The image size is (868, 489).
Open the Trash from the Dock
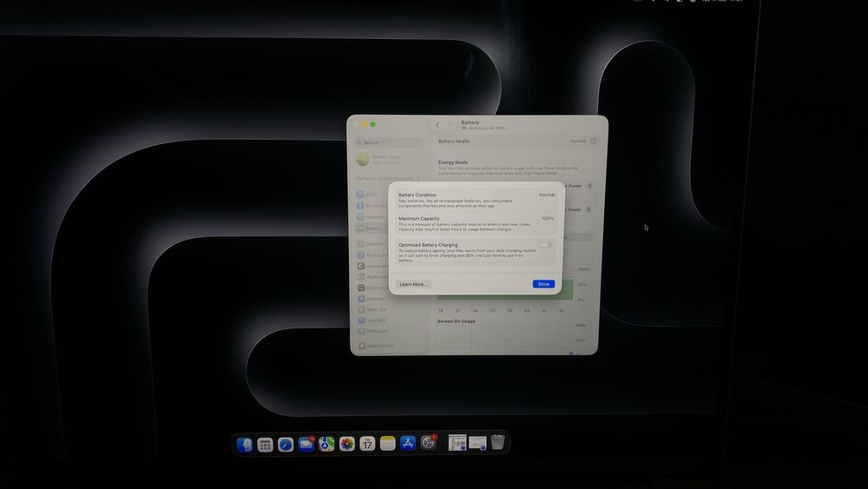point(497,442)
